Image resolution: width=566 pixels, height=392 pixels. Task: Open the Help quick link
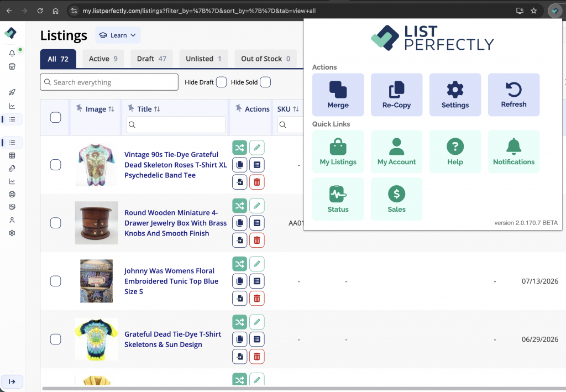coord(455,151)
